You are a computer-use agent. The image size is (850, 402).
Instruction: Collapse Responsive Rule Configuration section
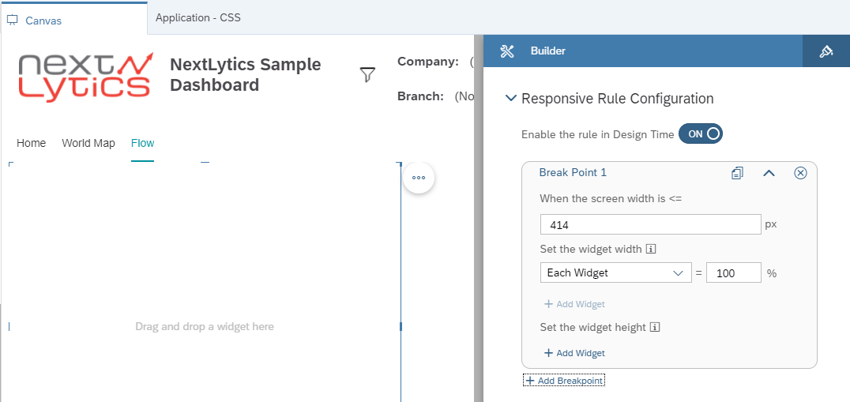coord(511,99)
